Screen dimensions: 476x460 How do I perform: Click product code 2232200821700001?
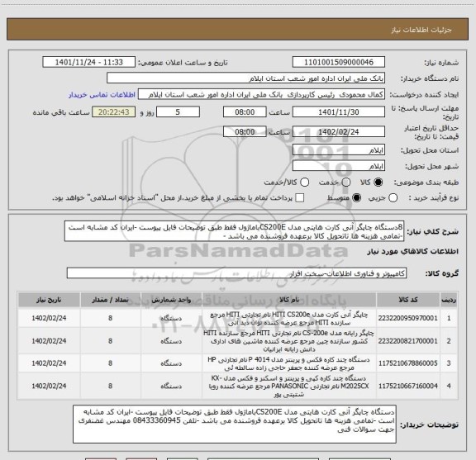407,341
